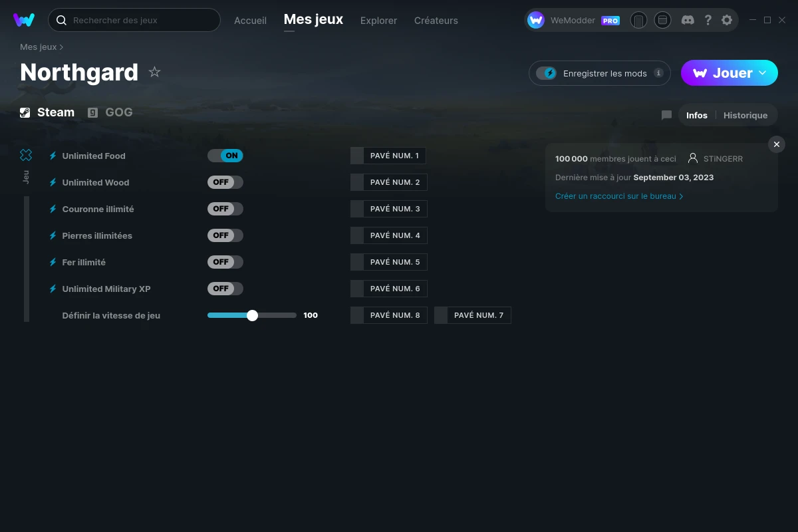798x532 pixels.
Task: Switch to the Explorer tab
Action: [378, 21]
